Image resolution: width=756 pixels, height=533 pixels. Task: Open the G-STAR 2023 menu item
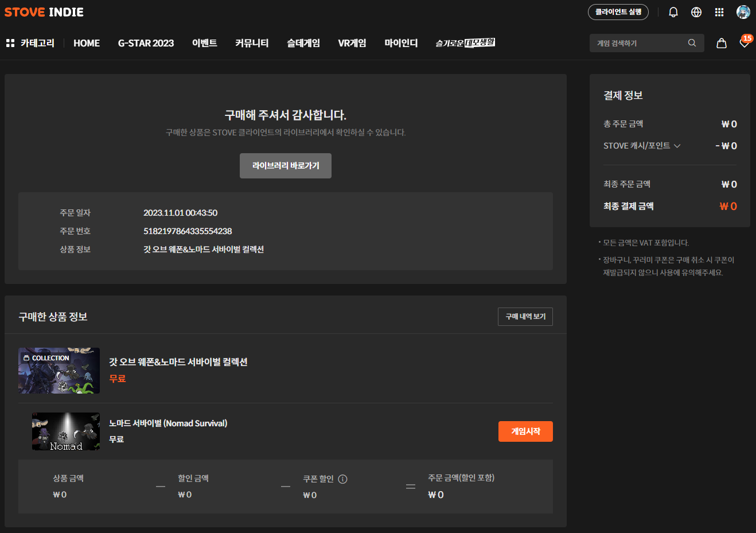[146, 43]
